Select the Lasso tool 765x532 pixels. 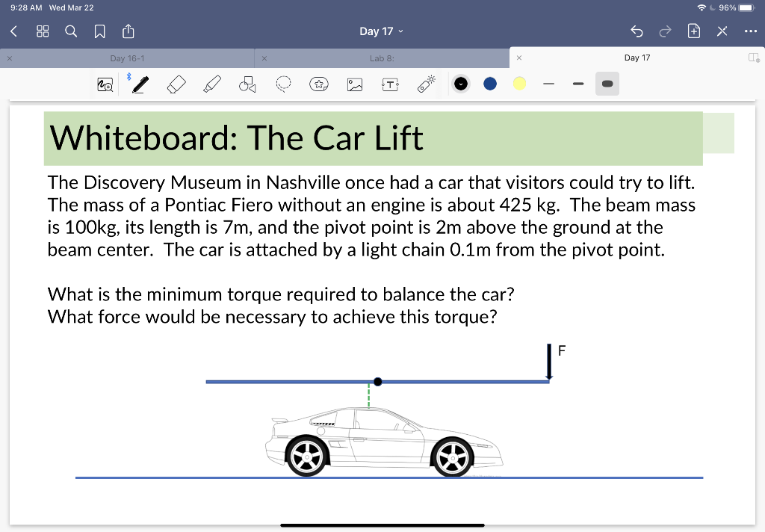tap(283, 84)
